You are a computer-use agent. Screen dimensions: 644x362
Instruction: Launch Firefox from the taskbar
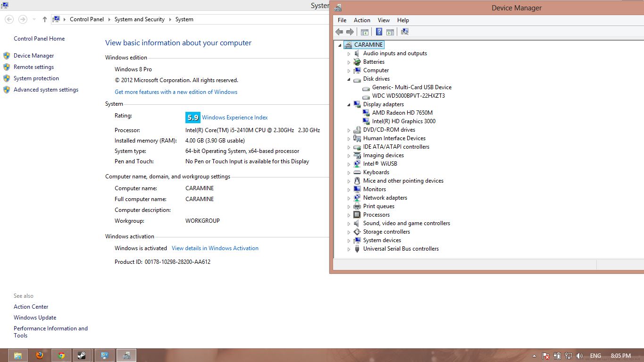tap(40, 355)
